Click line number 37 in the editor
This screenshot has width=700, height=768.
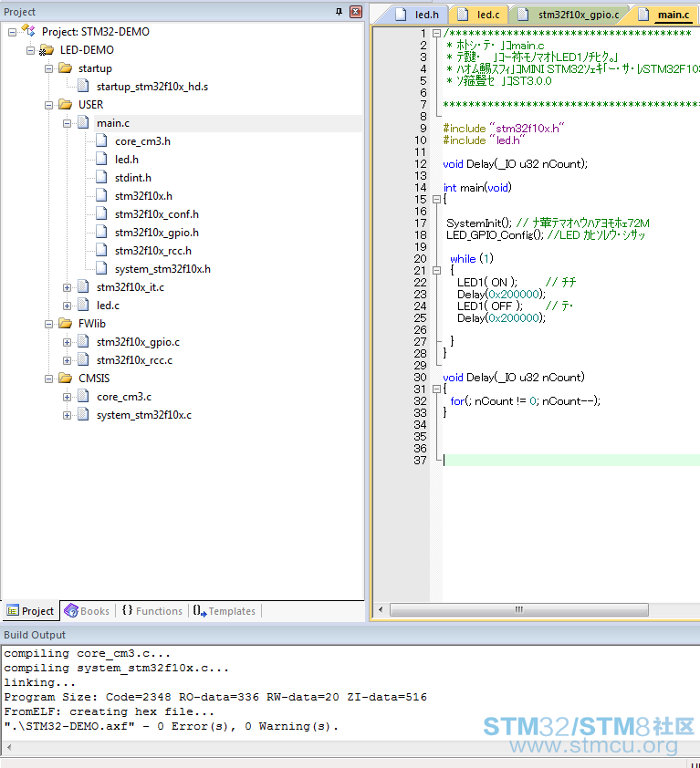pyautogui.click(x=420, y=461)
